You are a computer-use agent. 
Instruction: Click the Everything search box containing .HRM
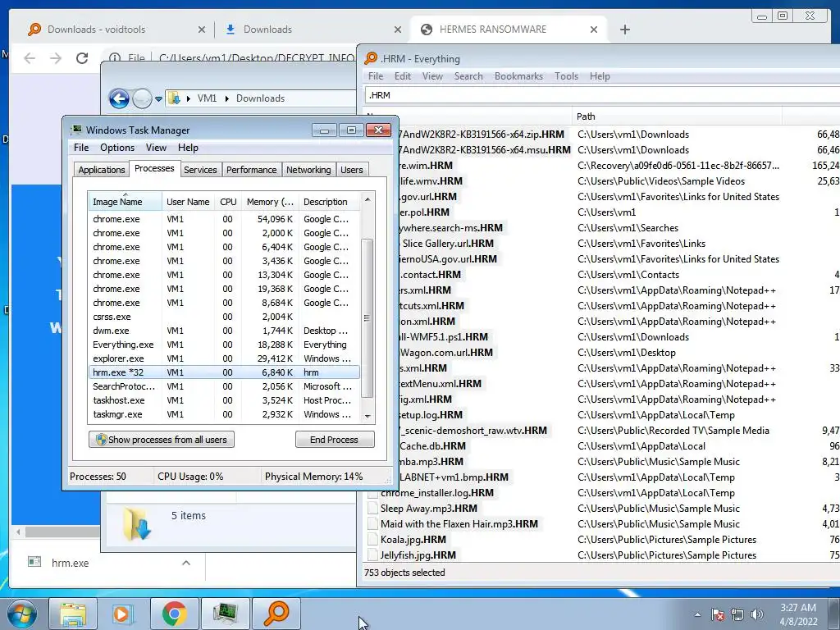pos(602,95)
